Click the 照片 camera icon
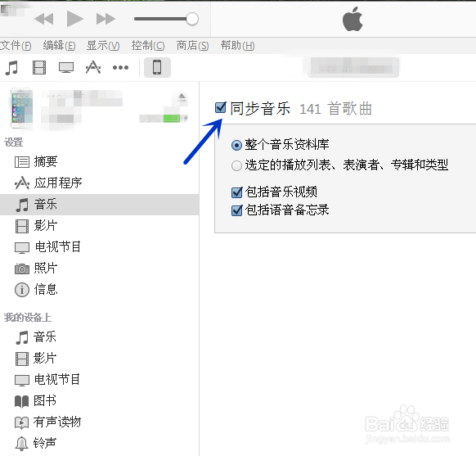Image resolution: width=476 pixels, height=456 pixels. click(x=22, y=269)
